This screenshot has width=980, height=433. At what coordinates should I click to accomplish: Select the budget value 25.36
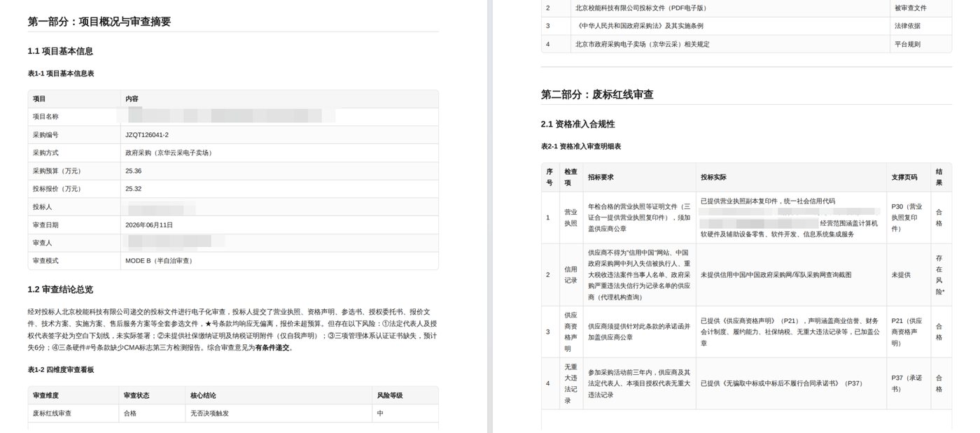134,171
